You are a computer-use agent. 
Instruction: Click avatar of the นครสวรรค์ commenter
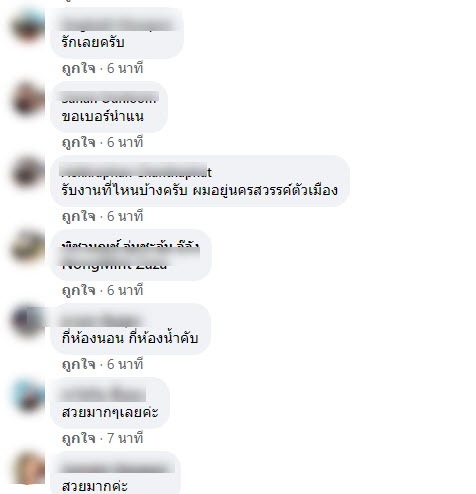pos(28,173)
